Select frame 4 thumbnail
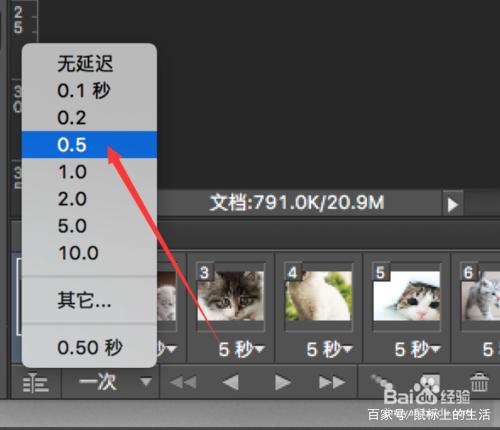 [319, 296]
